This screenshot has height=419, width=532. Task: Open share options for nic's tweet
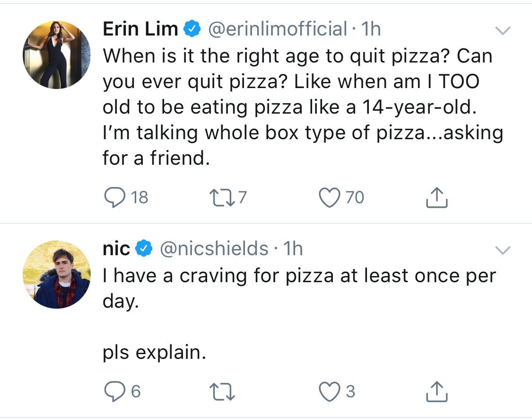[x=436, y=392]
